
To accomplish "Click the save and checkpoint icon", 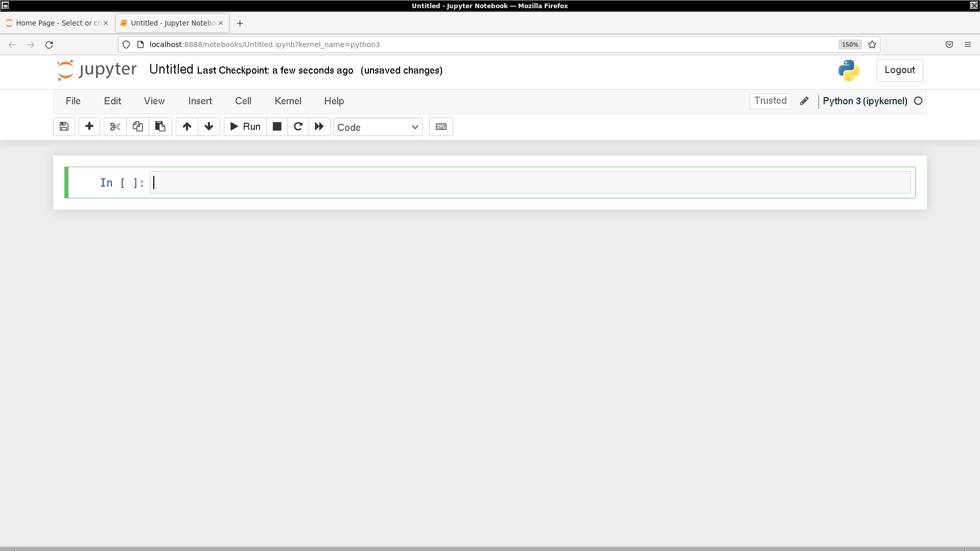I will click(x=64, y=127).
